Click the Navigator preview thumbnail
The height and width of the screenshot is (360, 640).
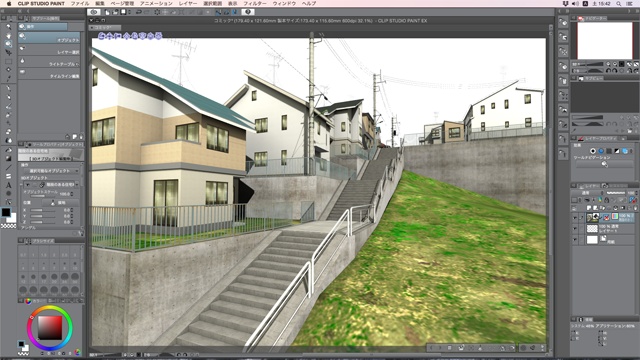(605, 41)
